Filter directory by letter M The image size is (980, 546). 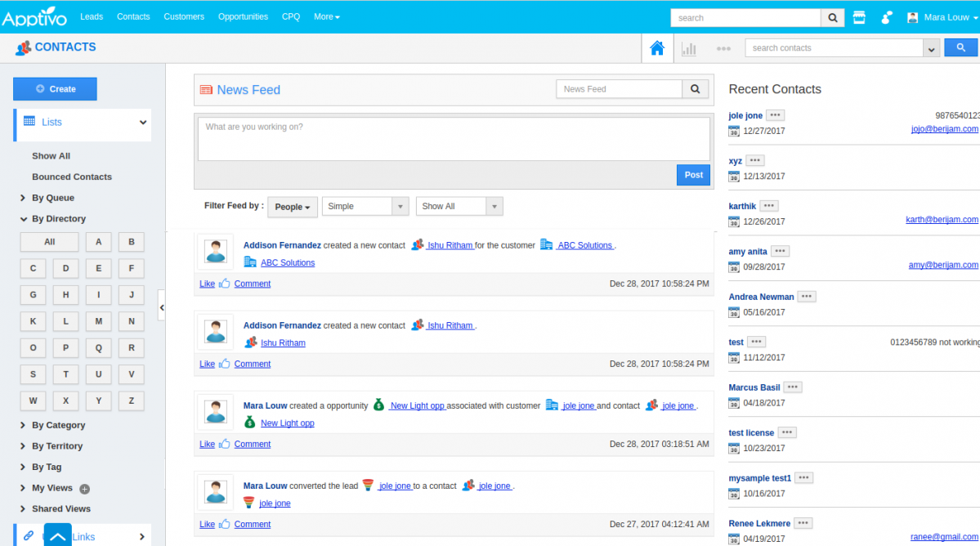pyautogui.click(x=98, y=321)
